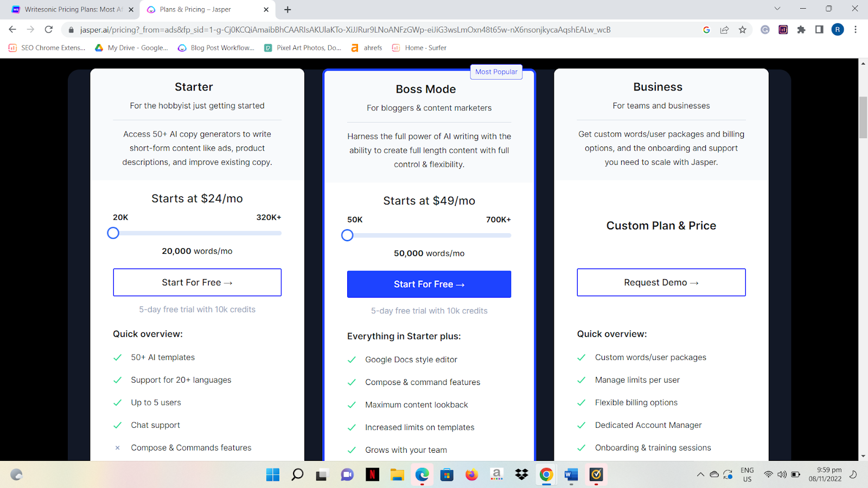Click the "Starts at $24/mo" price text
The image size is (868, 488).
[x=197, y=198]
